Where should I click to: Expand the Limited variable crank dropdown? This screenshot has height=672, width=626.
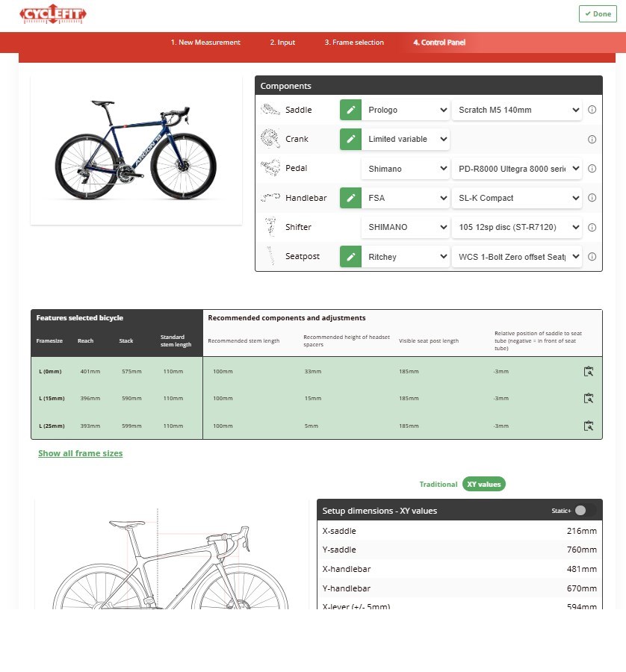(x=406, y=139)
